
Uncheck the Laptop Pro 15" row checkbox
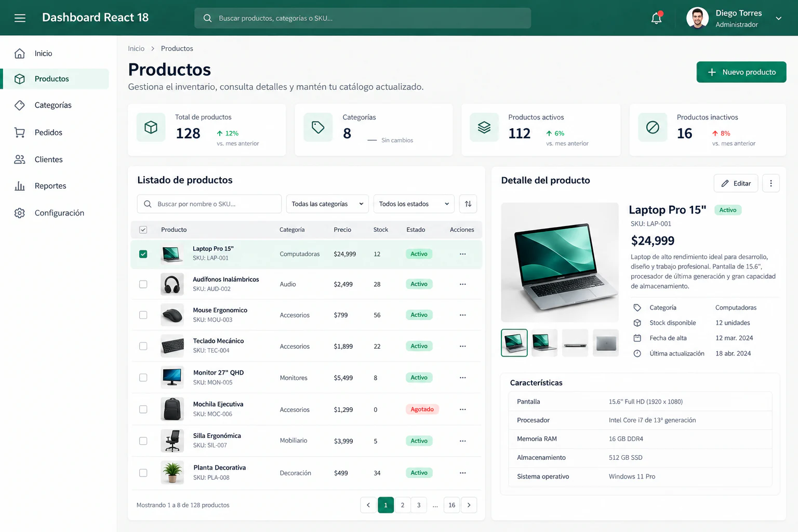tap(143, 254)
